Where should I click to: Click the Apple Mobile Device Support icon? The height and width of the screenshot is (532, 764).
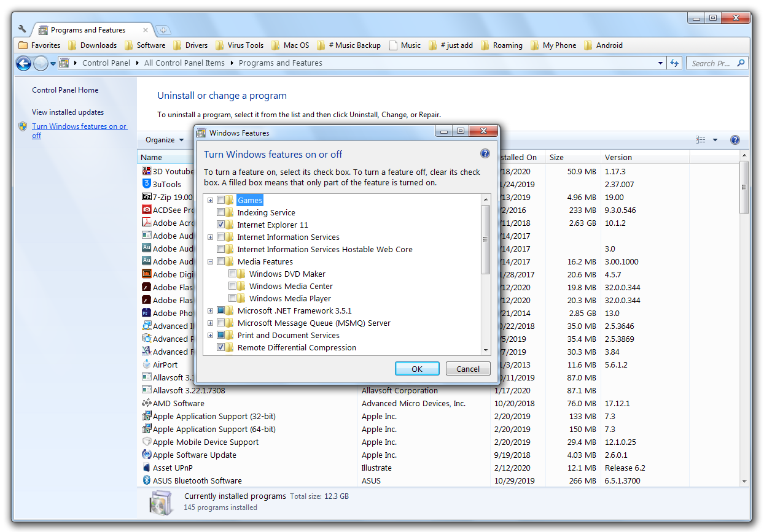pyautogui.click(x=147, y=442)
